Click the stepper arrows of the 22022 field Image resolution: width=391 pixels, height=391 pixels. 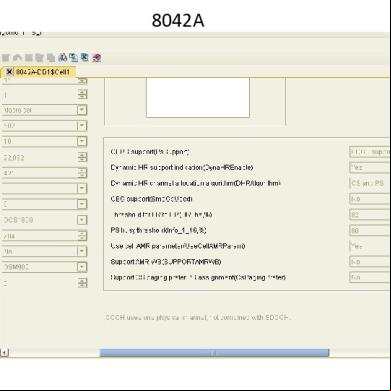[82, 157]
